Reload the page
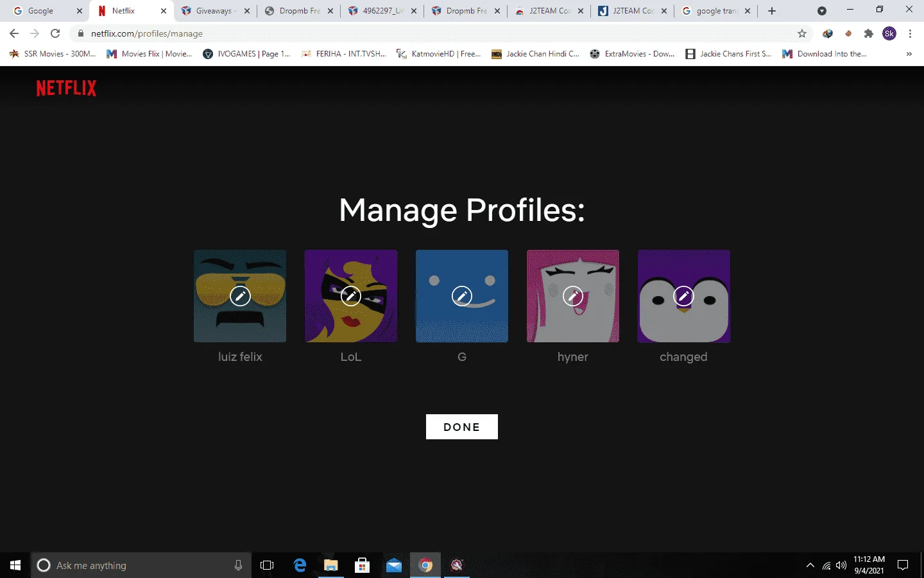The width and height of the screenshot is (924, 578). (x=55, y=33)
